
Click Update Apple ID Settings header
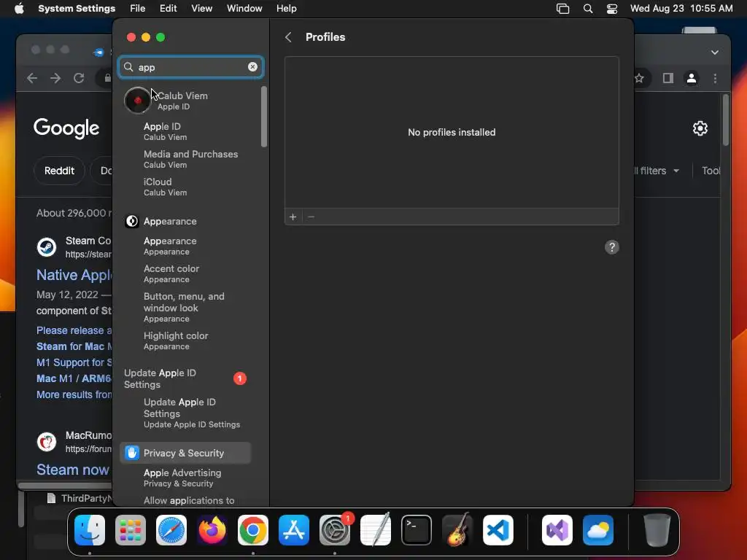160,378
